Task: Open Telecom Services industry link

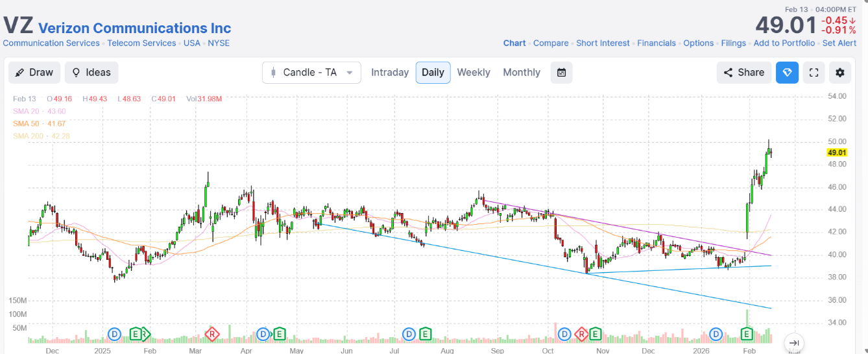Action: (141, 43)
